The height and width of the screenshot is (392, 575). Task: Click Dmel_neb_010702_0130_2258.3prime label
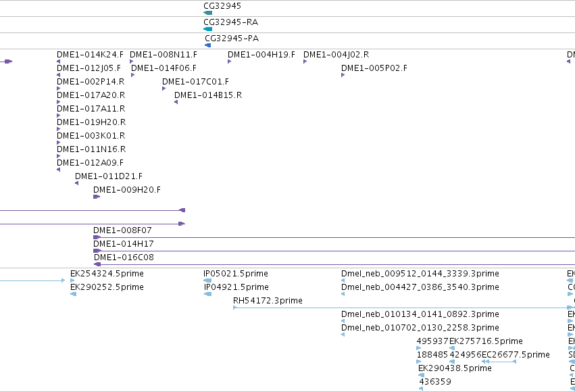click(420, 328)
